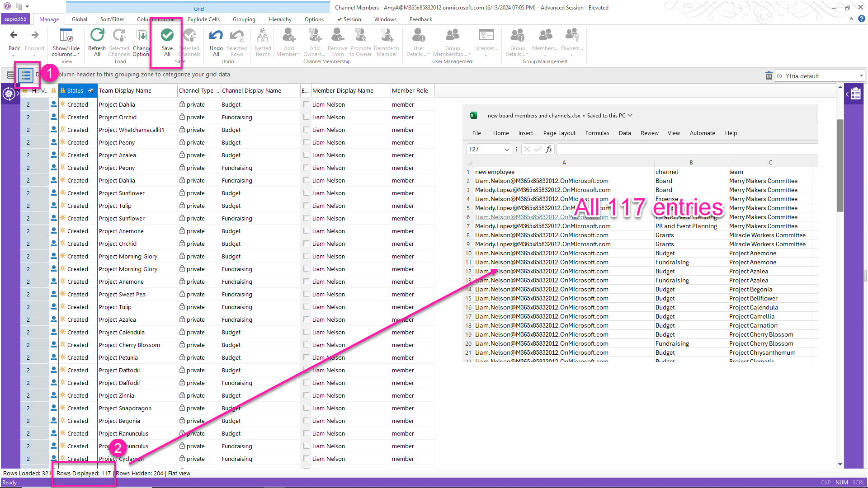Expand right side panel with chevron

(847, 94)
